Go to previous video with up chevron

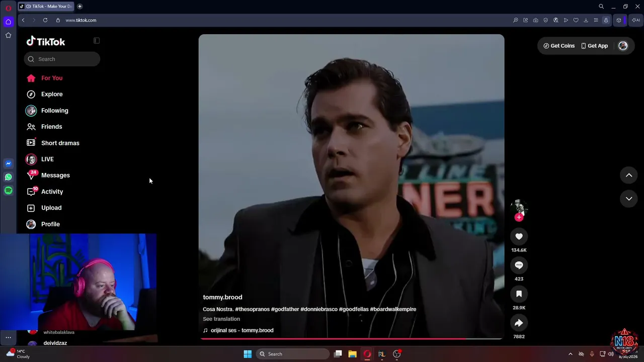[x=629, y=175]
